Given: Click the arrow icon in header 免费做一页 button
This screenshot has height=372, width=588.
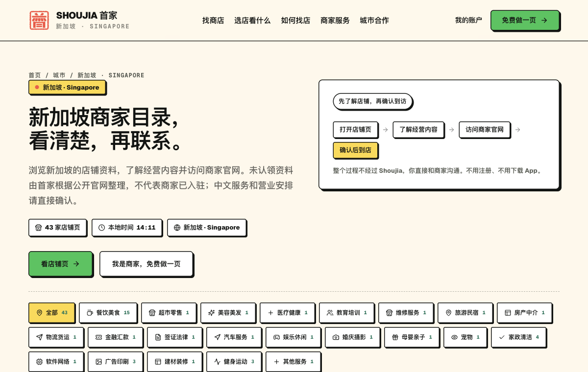Looking at the screenshot, I should pyautogui.click(x=544, y=20).
